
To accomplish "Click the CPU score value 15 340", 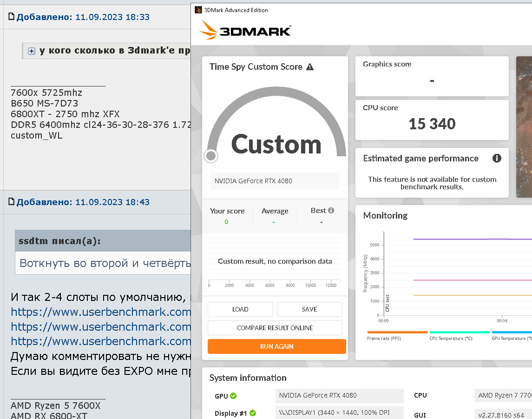I will click(x=432, y=124).
